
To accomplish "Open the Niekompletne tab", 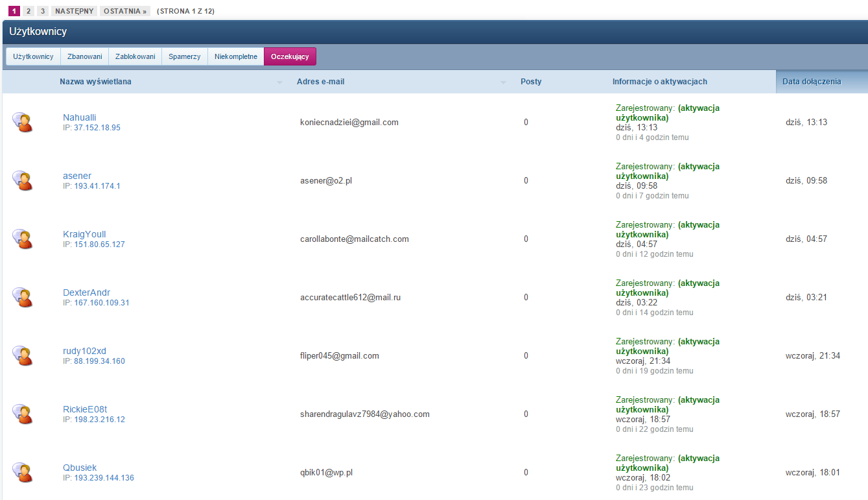I will (235, 56).
